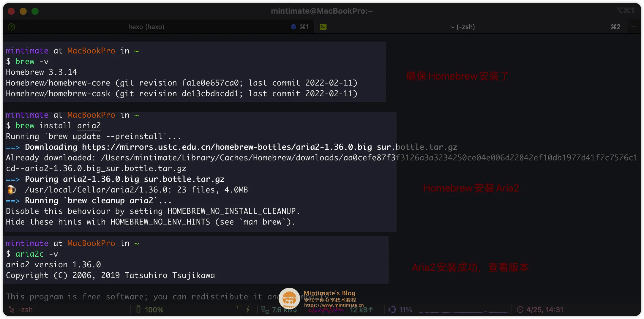Click the 4/25, 14:31 date time
644x319 pixels.
click(x=545, y=310)
